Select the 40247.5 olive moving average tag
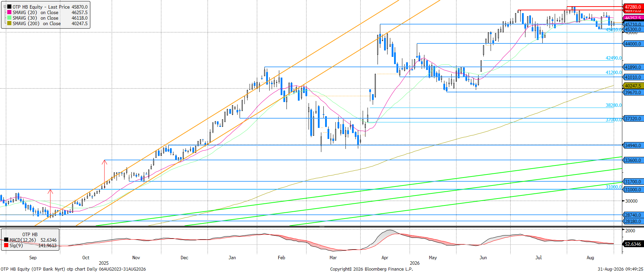This screenshot has width=644, height=272. [x=633, y=86]
